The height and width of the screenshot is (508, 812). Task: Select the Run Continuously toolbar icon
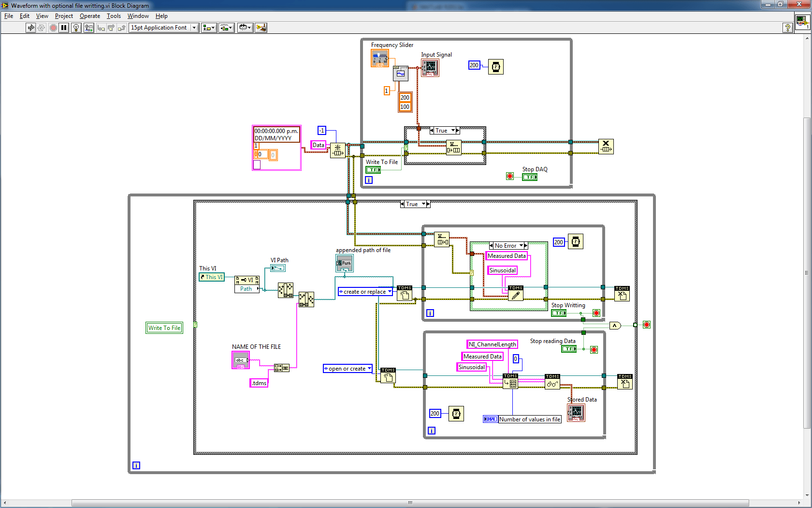41,28
